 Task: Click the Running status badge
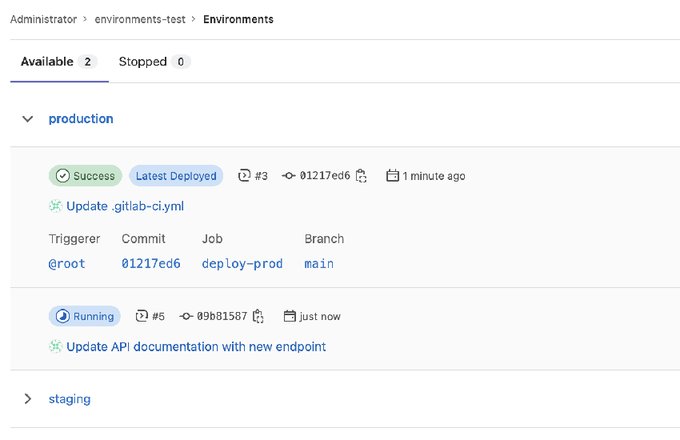coord(85,316)
